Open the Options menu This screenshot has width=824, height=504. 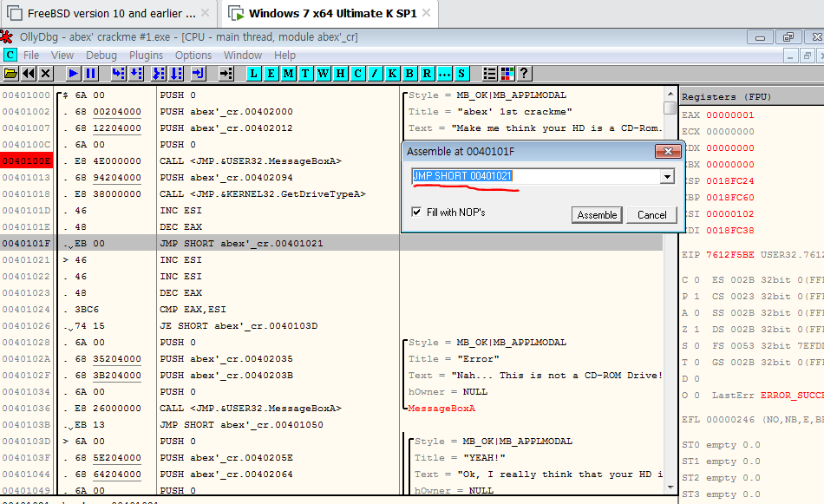click(193, 56)
